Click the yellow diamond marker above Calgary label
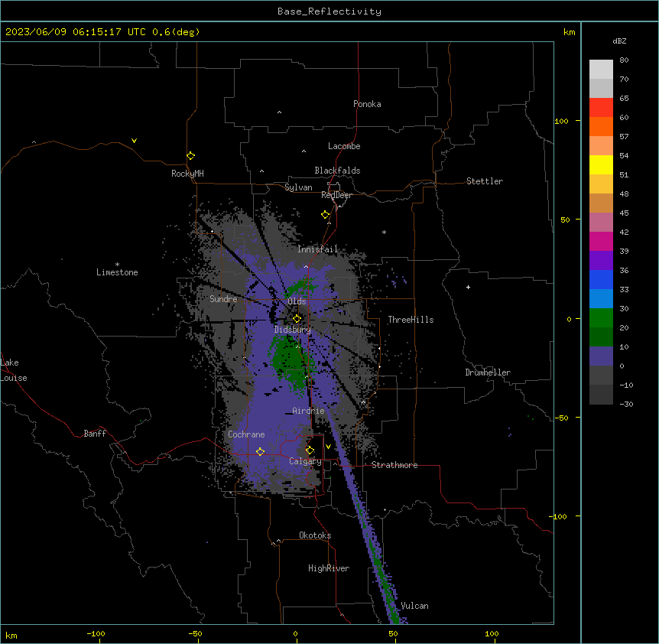659x644 pixels. [310, 450]
